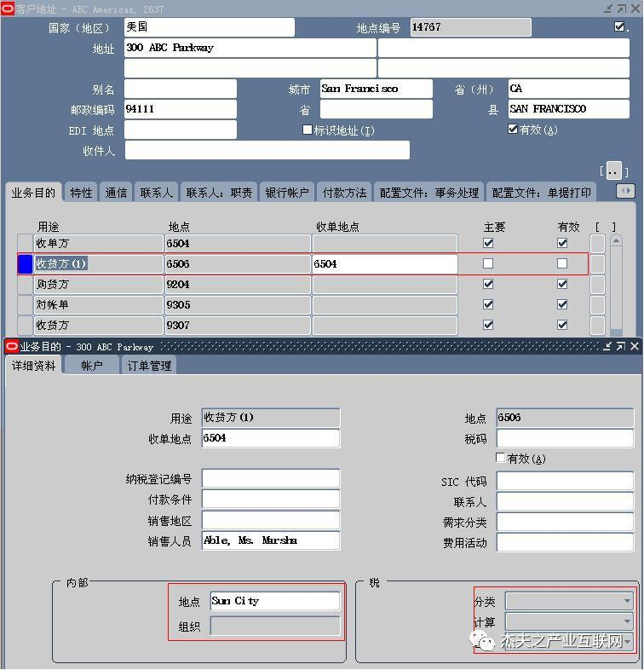The image size is (644, 670).
Task: Open the flexfield cell on the 收单方 6504 row
Action: click(x=597, y=244)
